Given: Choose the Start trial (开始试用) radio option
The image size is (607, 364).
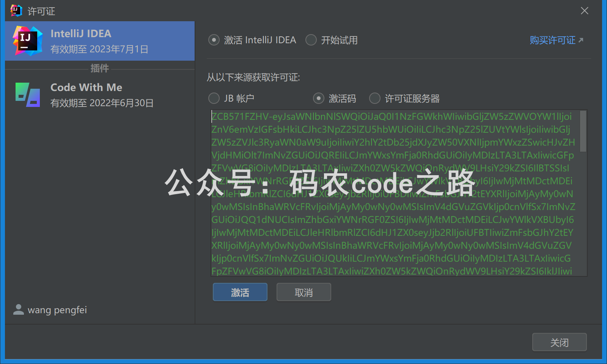Looking at the screenshot, I should tap(311, 40).
